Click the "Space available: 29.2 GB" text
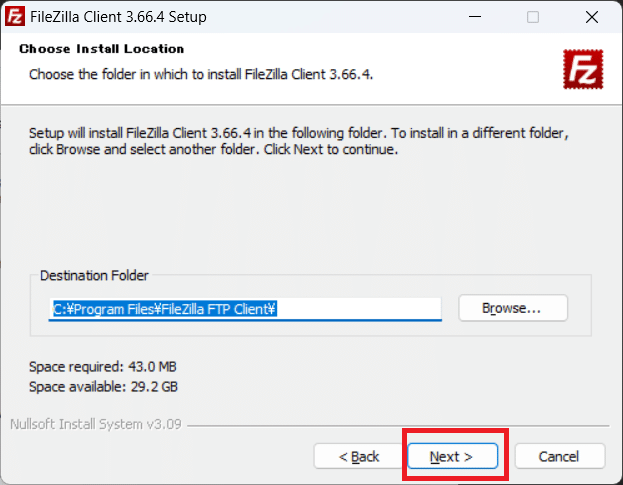The height and width of the screenshot is (485, 623). pyautogui.click(x=103, y=386)
